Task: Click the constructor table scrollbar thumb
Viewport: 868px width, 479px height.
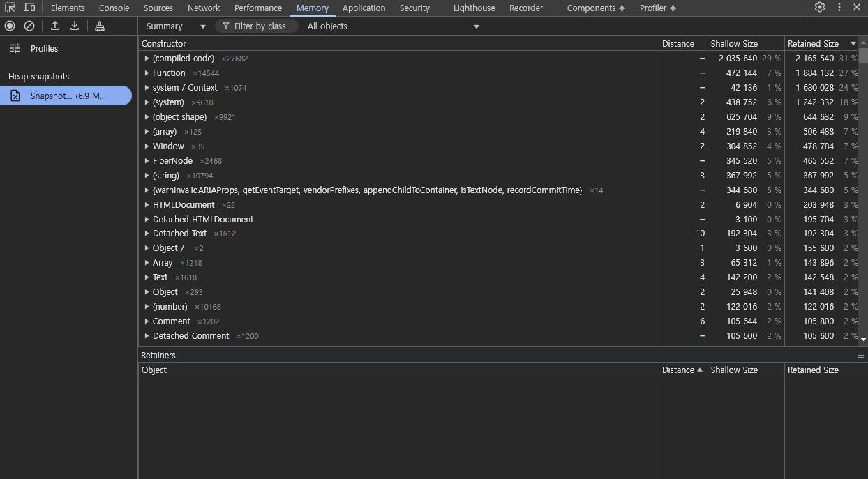Action: 863,55
